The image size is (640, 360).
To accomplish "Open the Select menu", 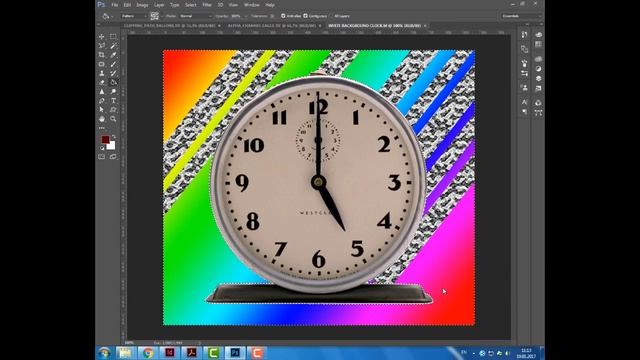I will point(191,5).
